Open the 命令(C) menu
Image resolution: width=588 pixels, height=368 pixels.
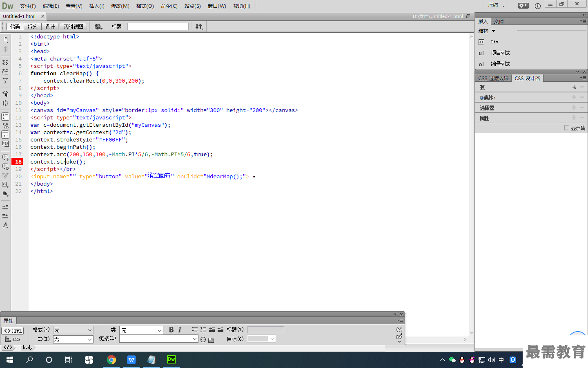click(x=169, y=6)
